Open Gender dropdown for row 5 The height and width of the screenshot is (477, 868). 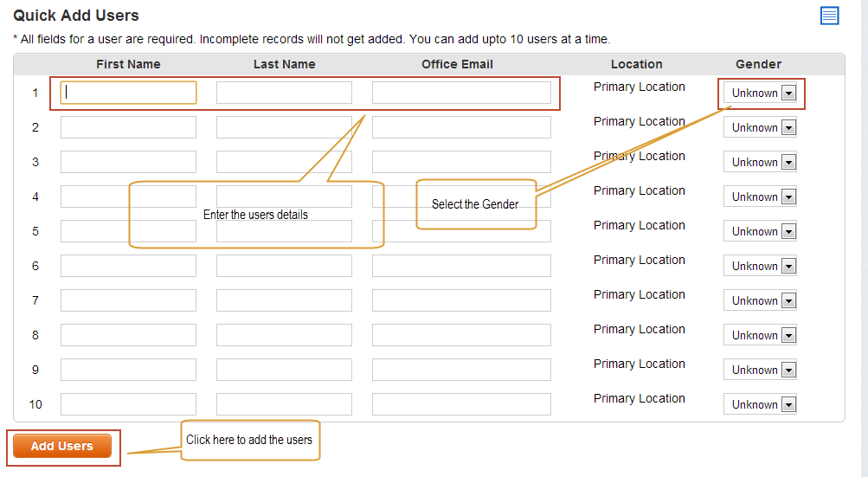pos(760,232)
